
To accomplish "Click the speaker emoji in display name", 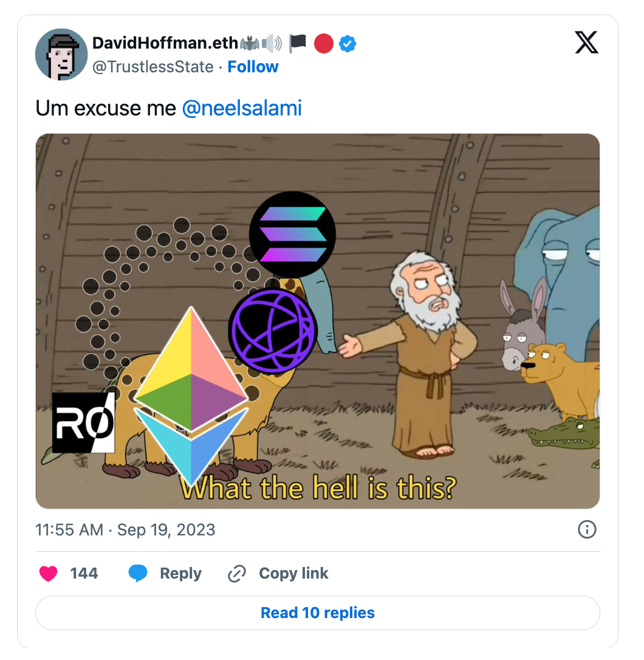I will 272,43.
